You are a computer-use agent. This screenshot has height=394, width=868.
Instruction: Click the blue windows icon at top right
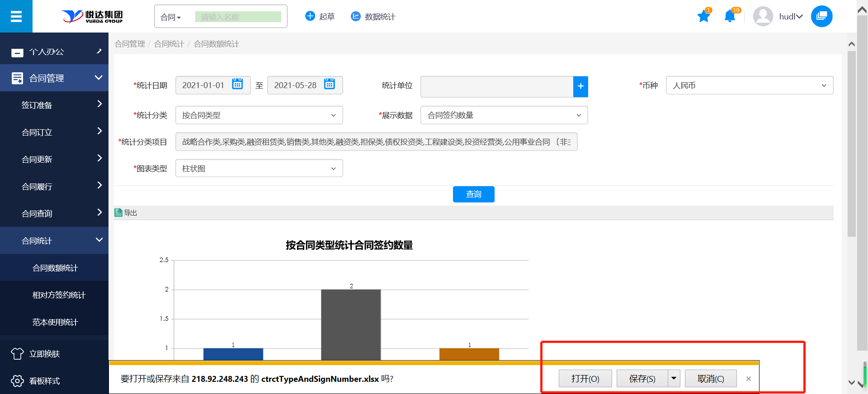pos(821,17)
